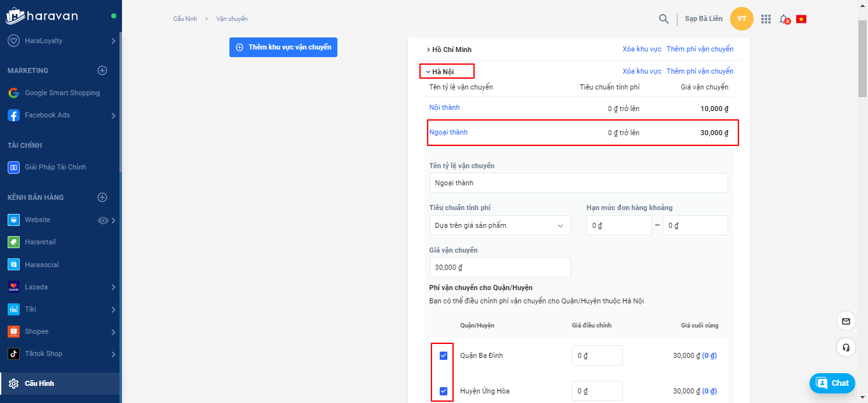Open Shopee in the sidebar

coord(37,331)
